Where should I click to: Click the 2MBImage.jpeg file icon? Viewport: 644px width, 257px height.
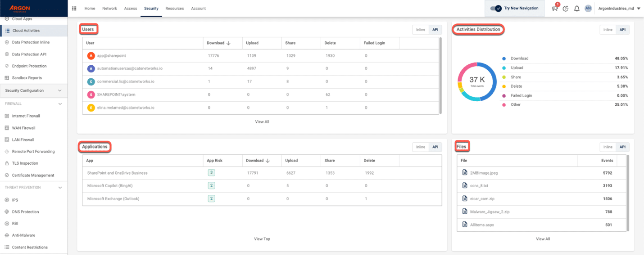[465, 172]
